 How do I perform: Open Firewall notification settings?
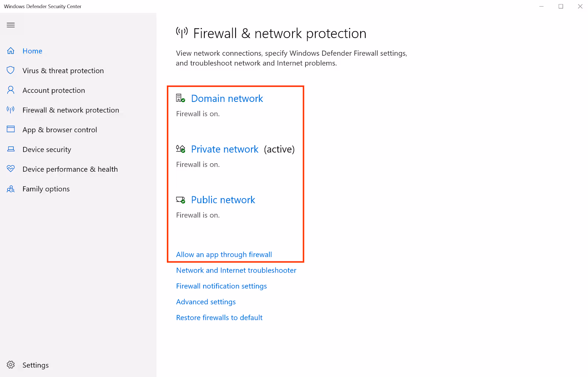(x=221, y=286)
